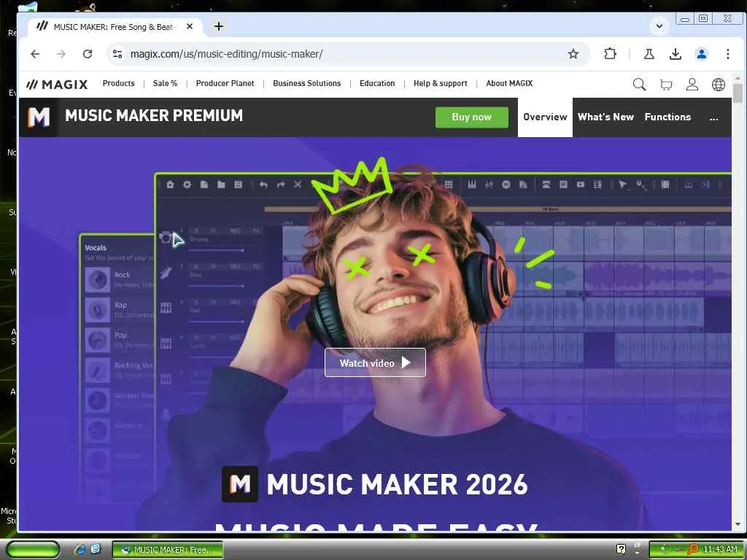Viewport: 747px width, 560px height.
Task: Click the address bar URL field
Action: click(348, 54)
